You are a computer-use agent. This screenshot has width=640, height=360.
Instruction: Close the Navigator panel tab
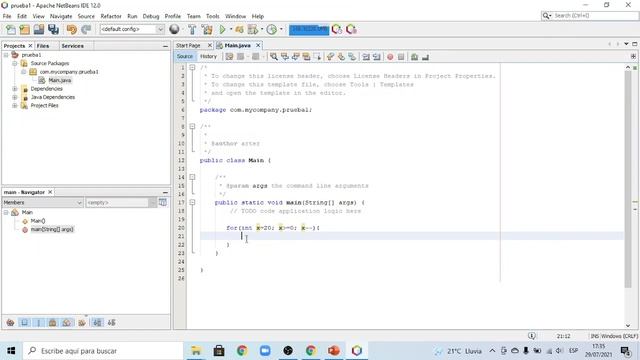pos(50,192)
